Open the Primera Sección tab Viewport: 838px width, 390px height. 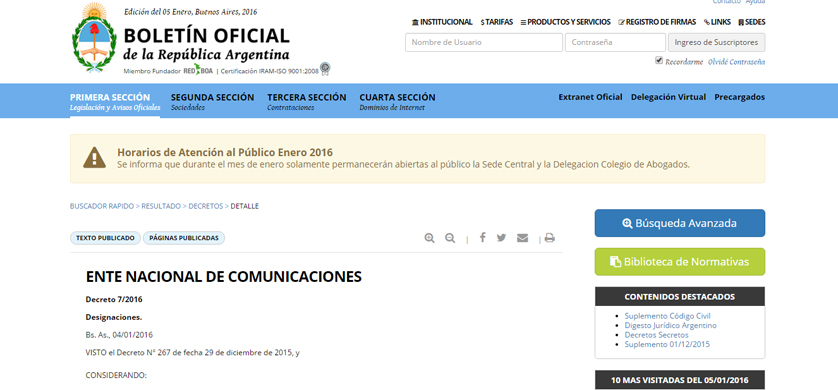(115, 102)
